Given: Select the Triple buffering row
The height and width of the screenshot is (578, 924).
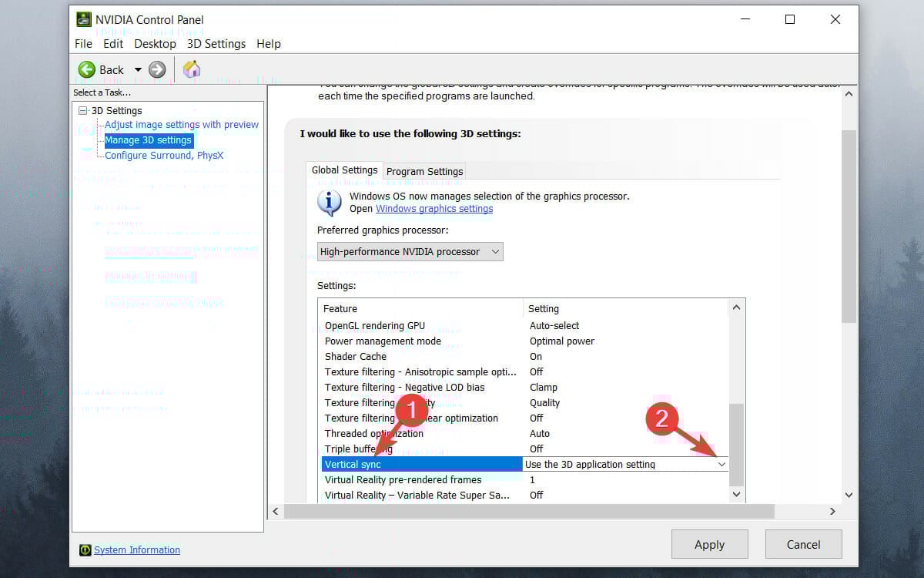Looking at the screenshot, I should coord(524,449).
